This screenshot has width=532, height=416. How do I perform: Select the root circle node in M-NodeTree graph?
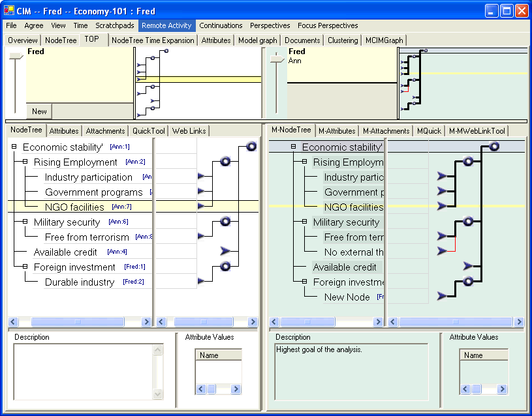pos(494,147)
